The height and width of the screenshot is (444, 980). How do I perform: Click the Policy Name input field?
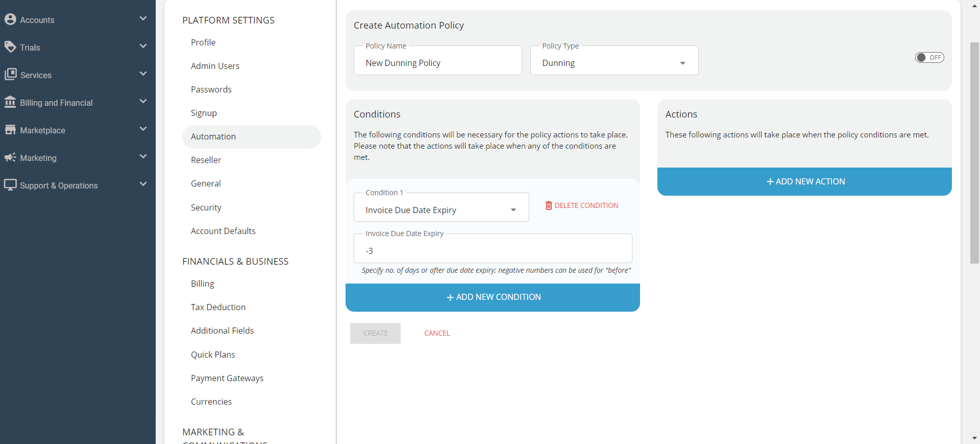tap(437, 60)
